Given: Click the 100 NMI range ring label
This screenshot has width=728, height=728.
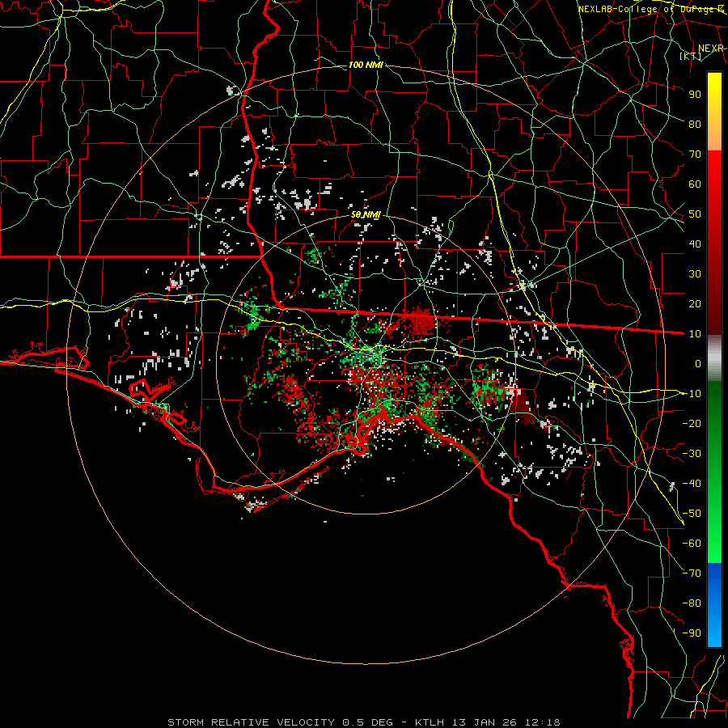Looking at the screenshot, I should [366, 65].
